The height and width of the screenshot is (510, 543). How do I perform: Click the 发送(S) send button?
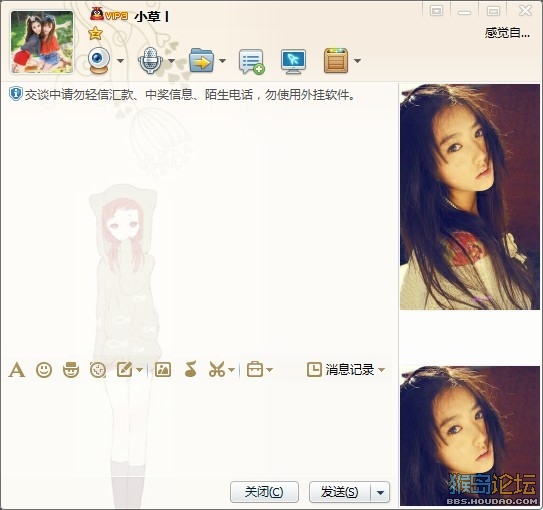tap(340, 492)
